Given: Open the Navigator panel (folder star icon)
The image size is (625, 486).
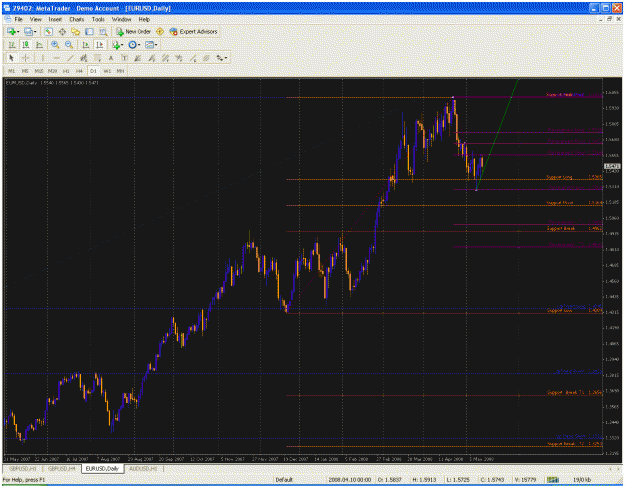Looking at the screenshot, I should [x=75, y=31].
